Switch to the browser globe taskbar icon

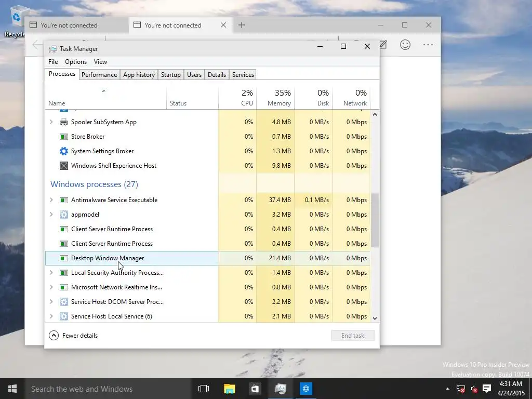click(305, 389)
